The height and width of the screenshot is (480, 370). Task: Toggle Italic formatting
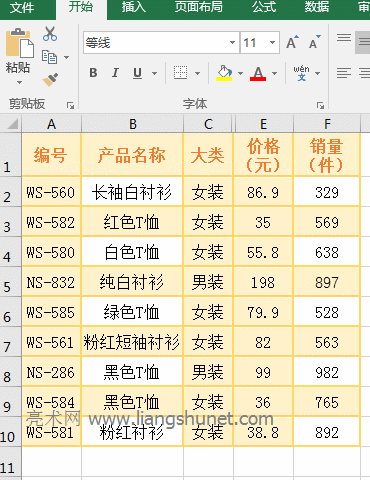tap(115, 73)
